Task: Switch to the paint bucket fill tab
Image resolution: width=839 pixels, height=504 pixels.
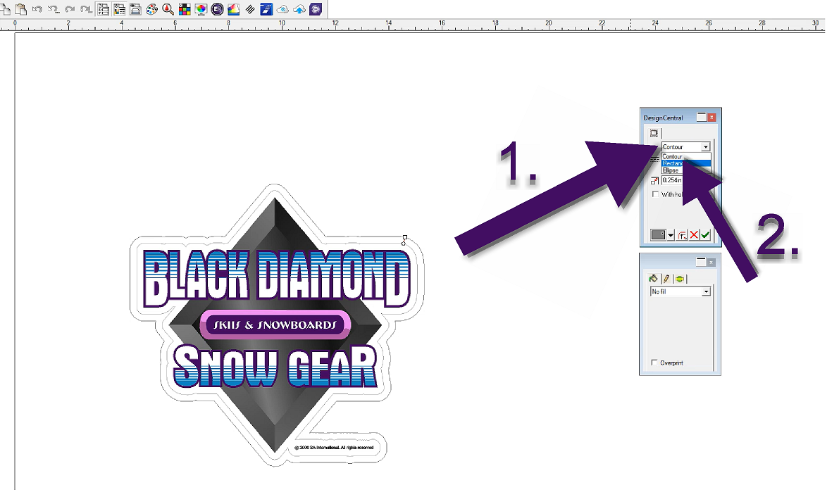Action: pos(654,277)
